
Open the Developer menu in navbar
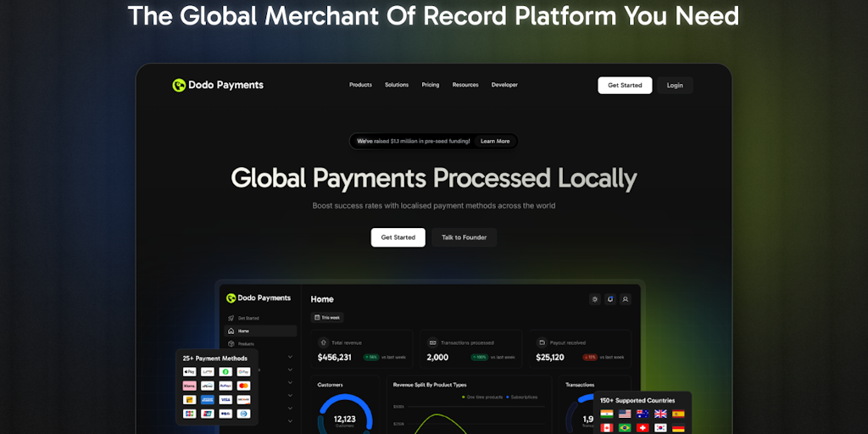click(x=504, y=85)
